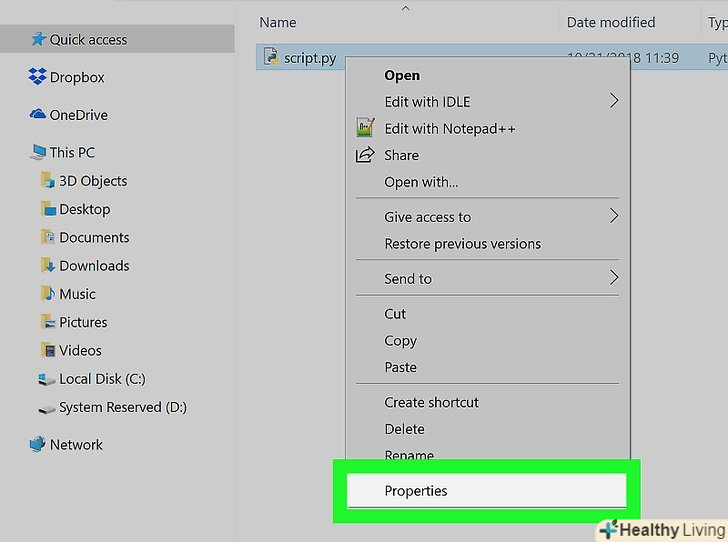The image size is (728, 542).
Task: Click the Share icon in context menu
Action: tap(366, 155)
